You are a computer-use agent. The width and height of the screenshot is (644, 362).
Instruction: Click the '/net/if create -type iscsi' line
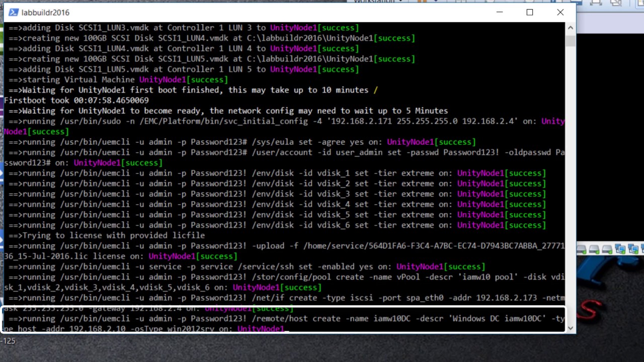pyautogui.click(x=284, y=303)
